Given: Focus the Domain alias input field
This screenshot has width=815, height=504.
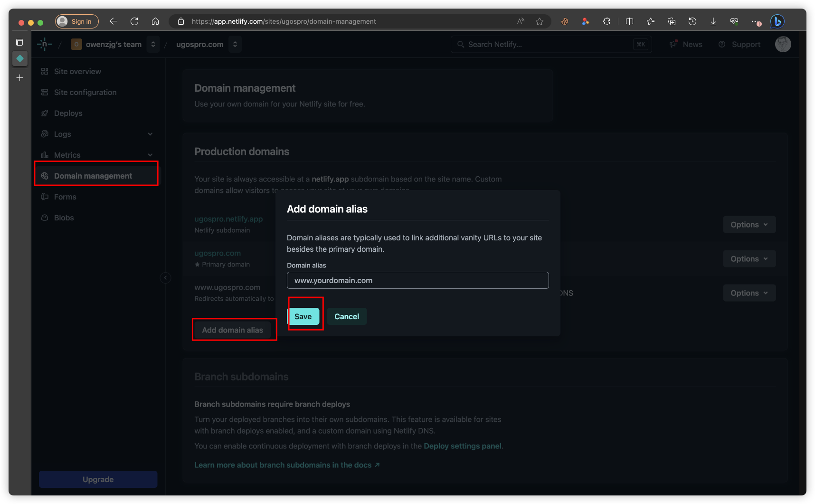Looking at the screenshot, I should [418, 280].
